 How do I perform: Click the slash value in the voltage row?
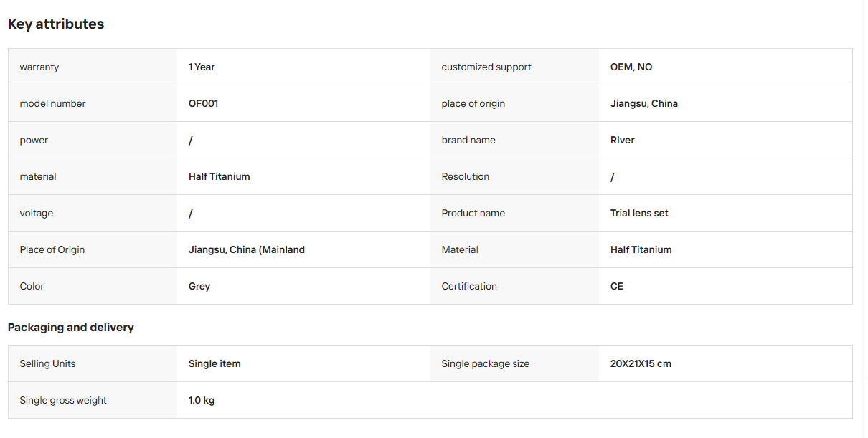click(x=191, y=214)
